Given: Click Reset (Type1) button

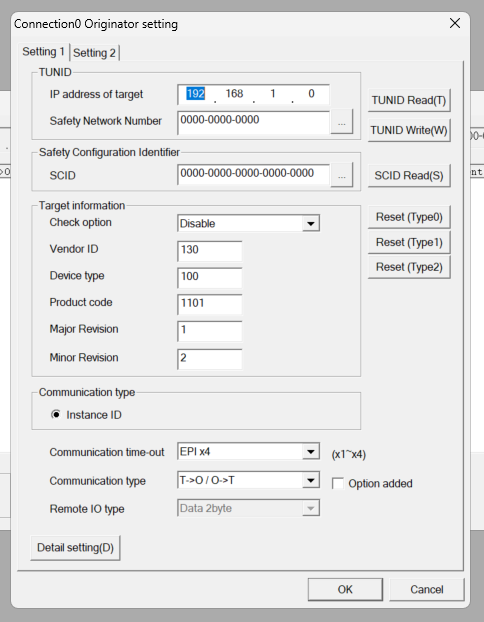Looking at the screenshot, I should [409, 242].
